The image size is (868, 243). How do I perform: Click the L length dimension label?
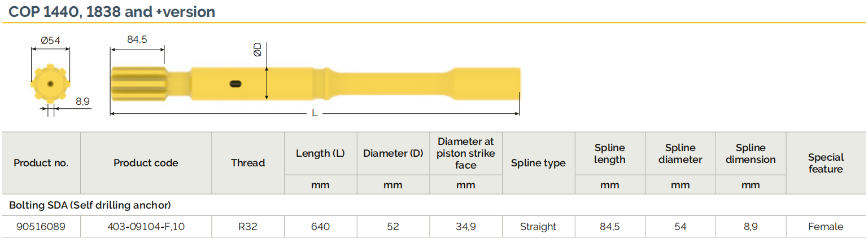(x=315, y=113)
